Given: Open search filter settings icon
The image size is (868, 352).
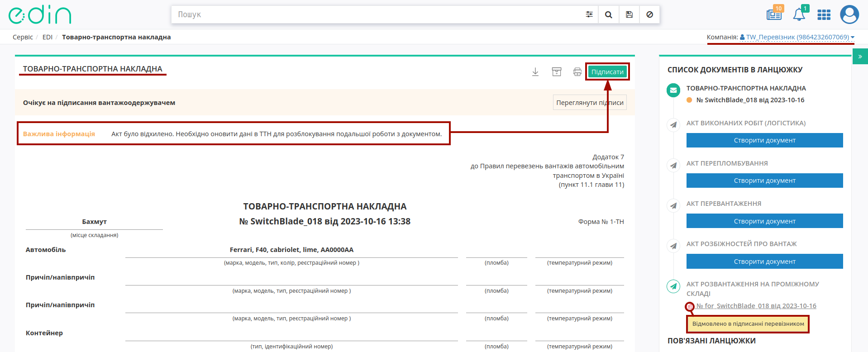Looking at the screenshot, I should 589,14.
